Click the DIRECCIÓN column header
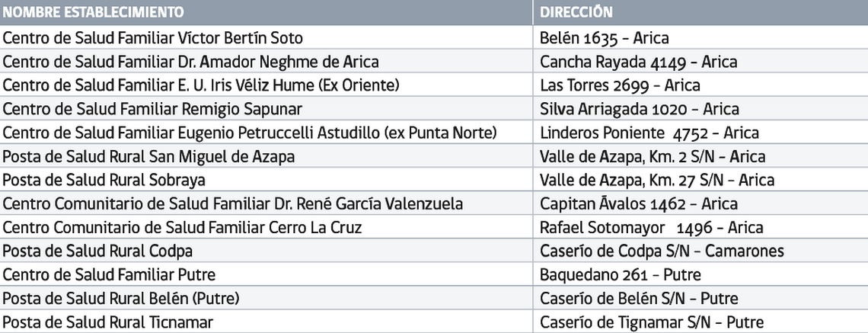868x333 pixels. tap(576, 12)
